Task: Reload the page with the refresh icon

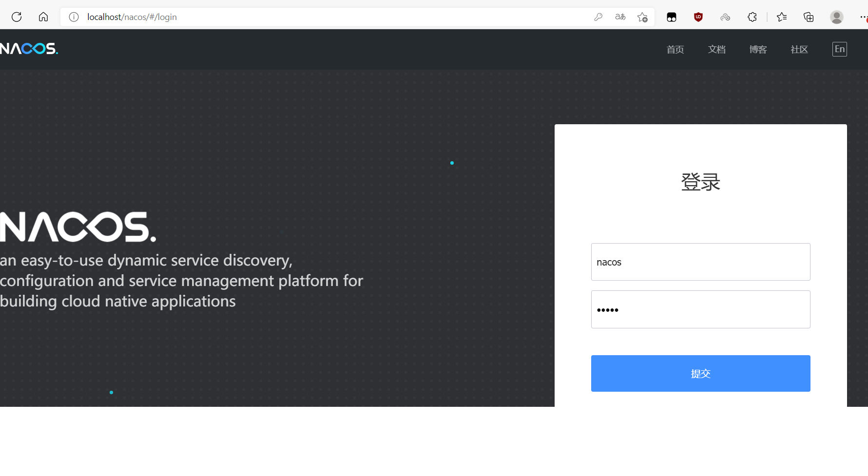Action: point(17,17)
